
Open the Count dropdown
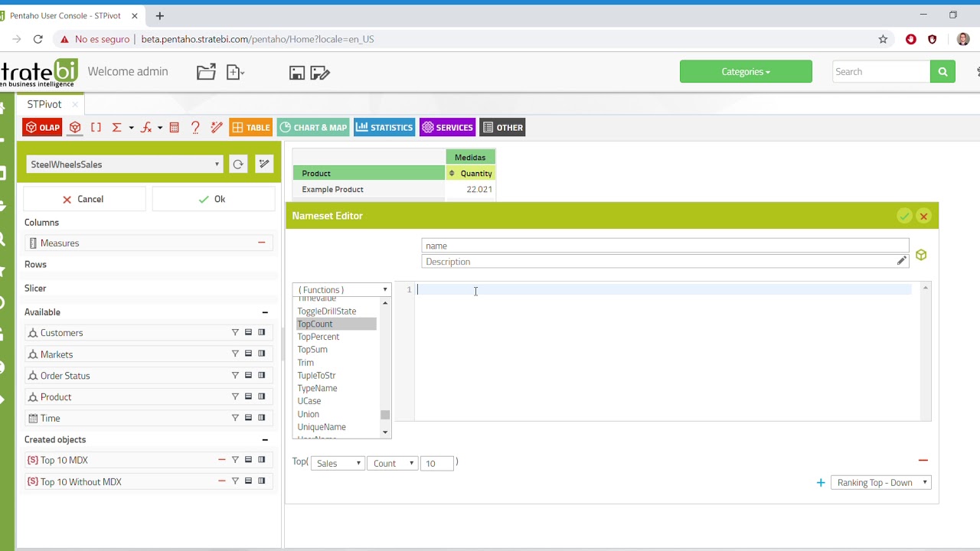[391, 463]
